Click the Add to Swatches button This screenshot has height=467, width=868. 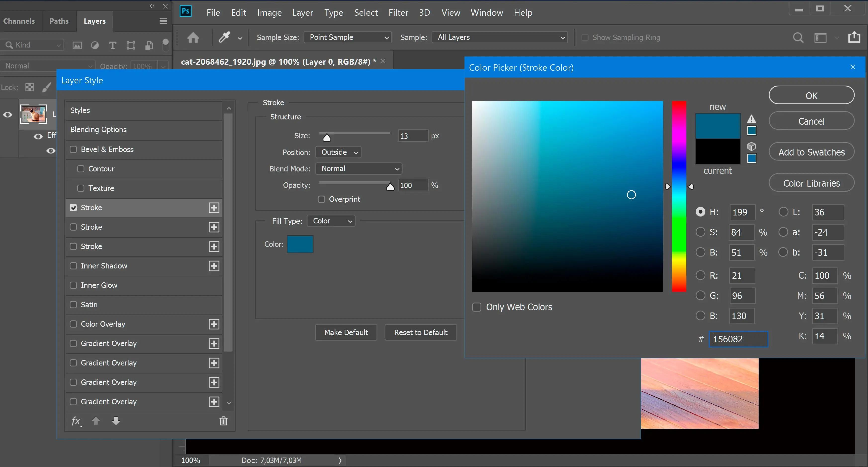click(x=811, y=152)
